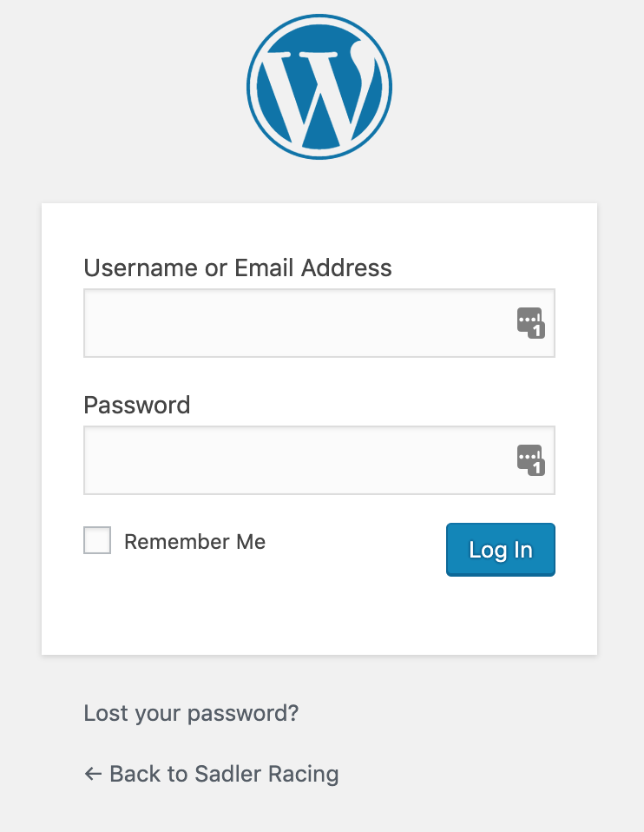Viewport: 644px width, 832px height.
Task: Click the "Password" field label
Action: (137, 405)
